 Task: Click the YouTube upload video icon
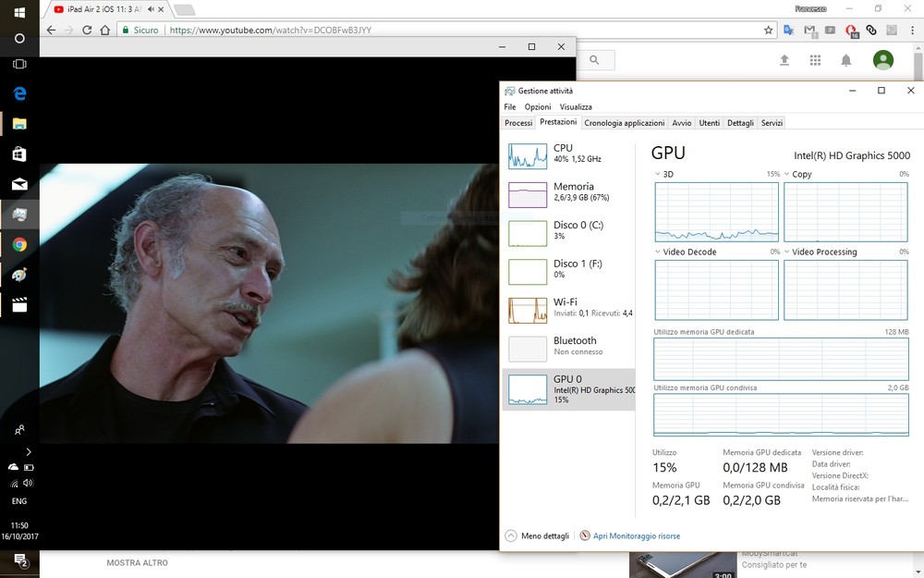[784, 60]
